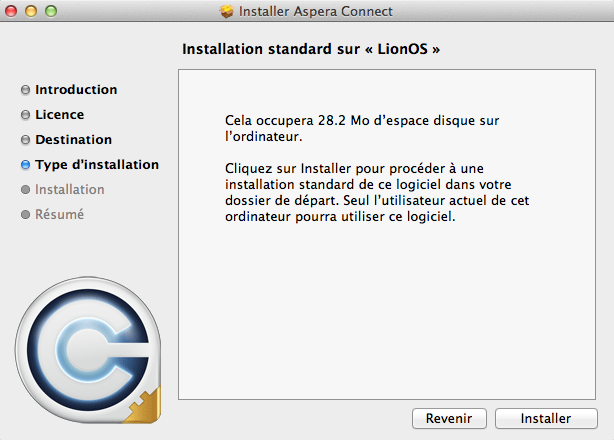Click the green zoom window button
This screenshot has height=440, width=614.
click(51, 11)
